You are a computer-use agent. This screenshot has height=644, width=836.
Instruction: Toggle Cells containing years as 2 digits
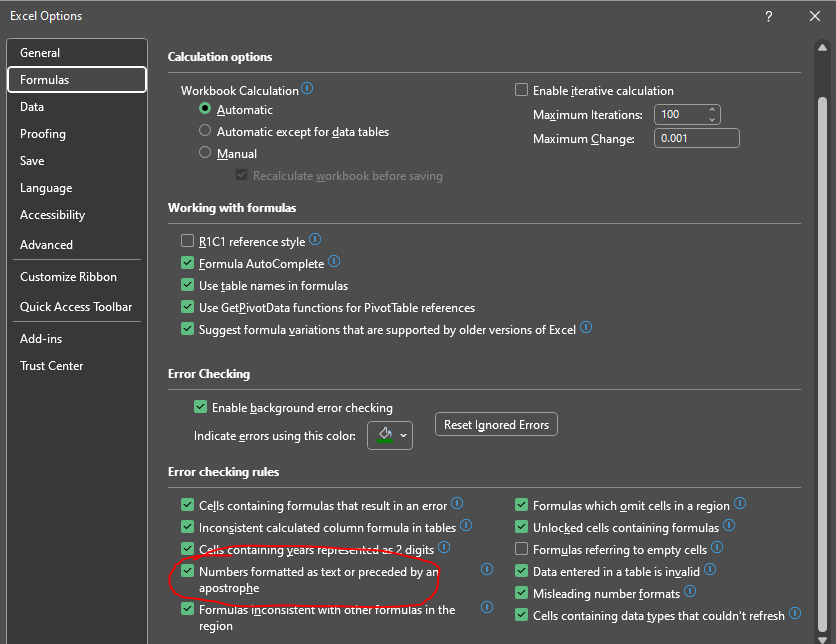point(187,549)
